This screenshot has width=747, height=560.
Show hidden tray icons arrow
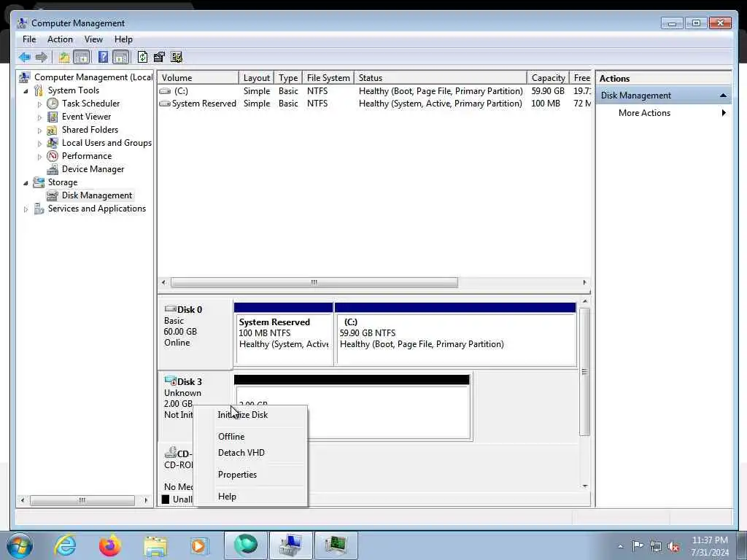(x=620, y=547)
